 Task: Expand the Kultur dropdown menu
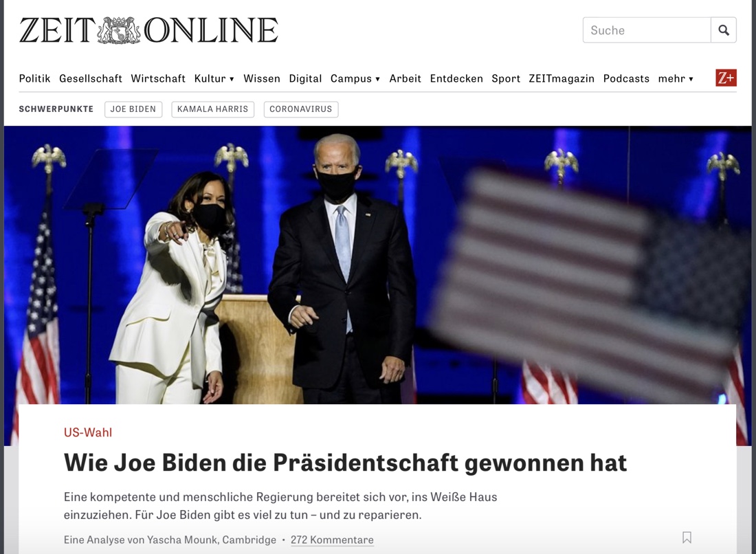point(214,78)
